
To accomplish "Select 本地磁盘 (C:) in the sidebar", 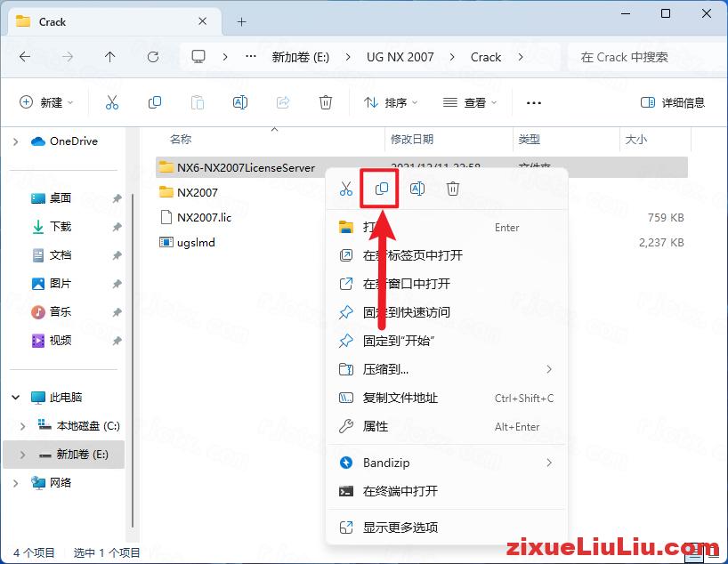I will 78,426.
